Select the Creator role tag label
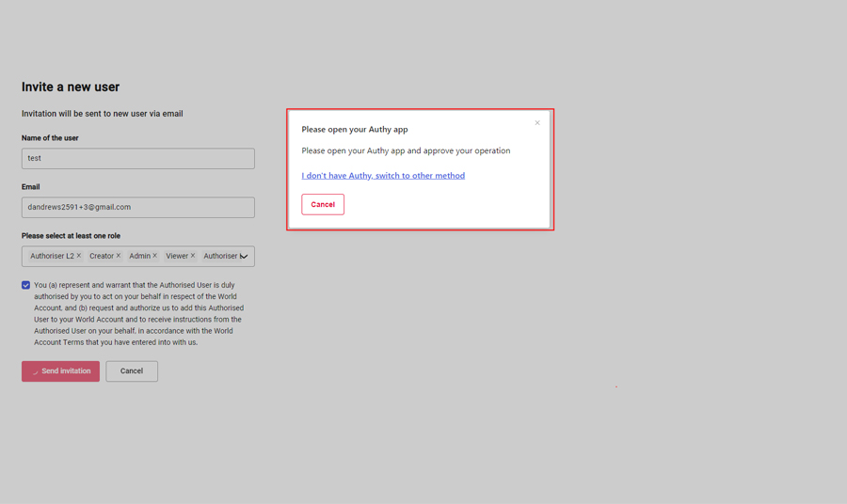 tap(101, 256)
